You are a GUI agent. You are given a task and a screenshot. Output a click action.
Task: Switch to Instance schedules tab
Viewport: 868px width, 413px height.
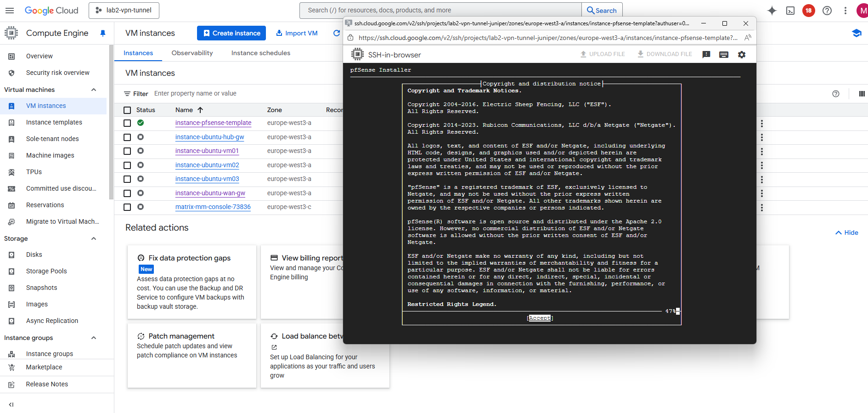[260, 53]
